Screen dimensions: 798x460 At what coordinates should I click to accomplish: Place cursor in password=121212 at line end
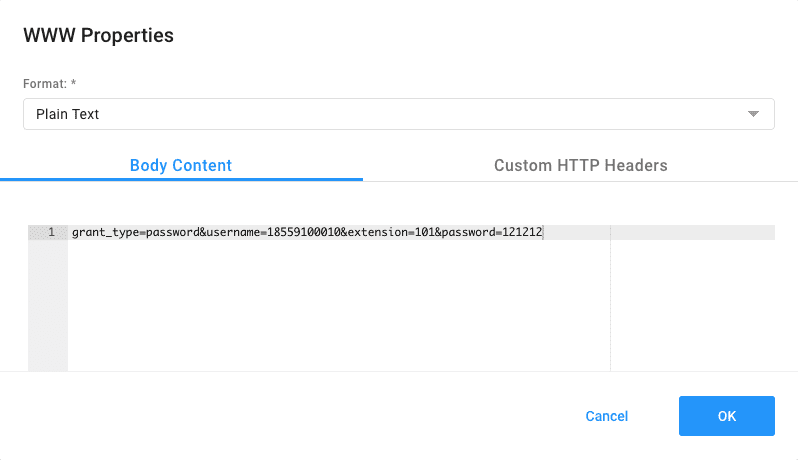[x=541, y=232]
